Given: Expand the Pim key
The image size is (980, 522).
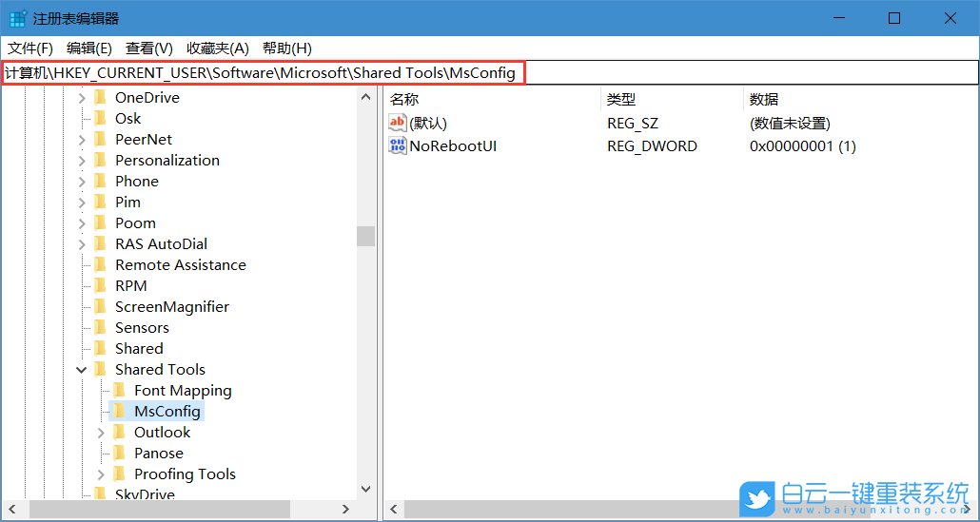Looking at the screenshot, I should (82, 203).
